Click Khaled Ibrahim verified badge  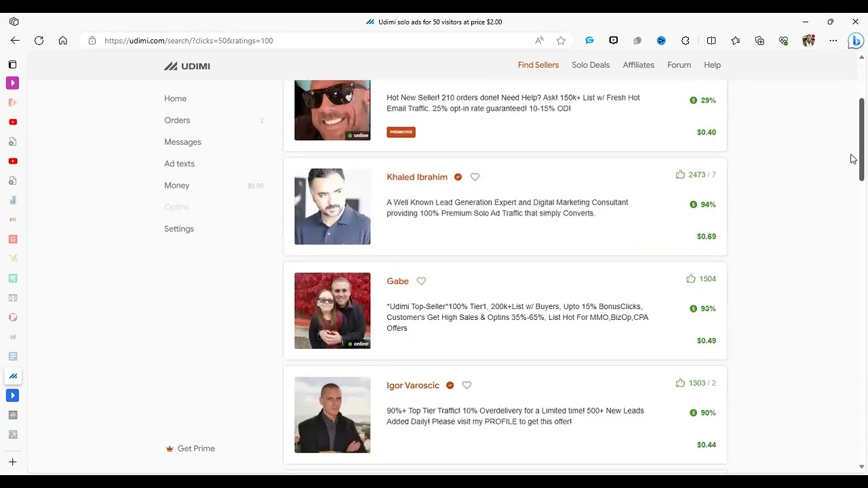(x=458, y=177)
